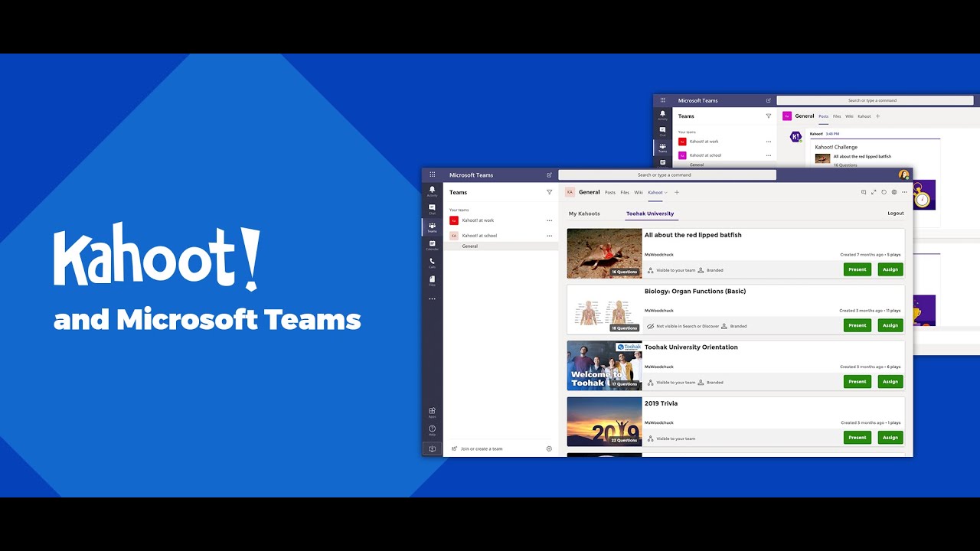Reload the Kahoot tab icon
Image resolution: width=980 pixels, height=551 pixels.
(884, 192)
